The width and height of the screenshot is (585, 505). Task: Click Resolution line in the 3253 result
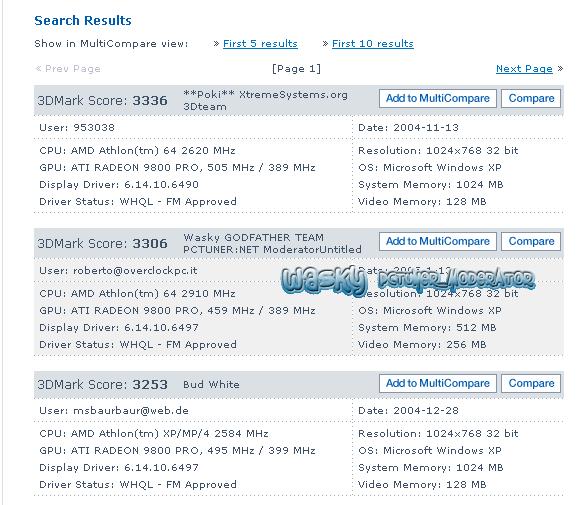(x=438, y=434)
